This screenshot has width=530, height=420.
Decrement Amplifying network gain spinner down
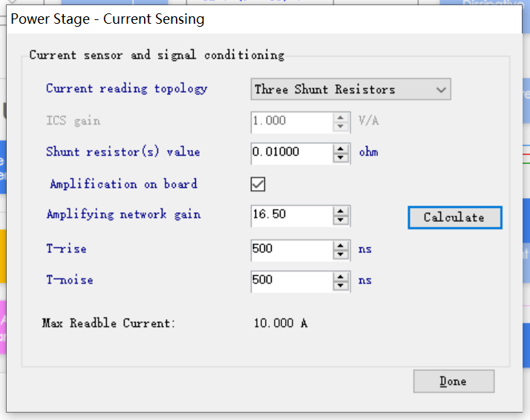[x=341, y=220]
